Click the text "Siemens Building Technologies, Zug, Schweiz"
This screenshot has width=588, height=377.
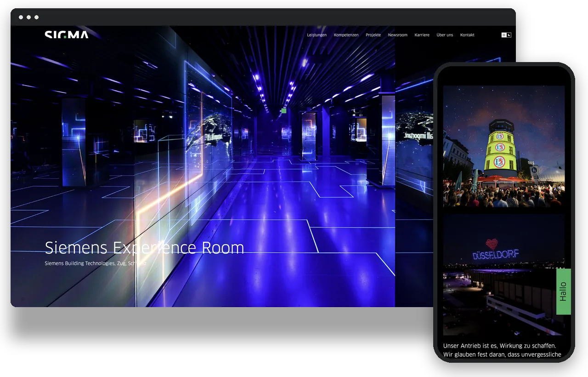(96, 263)
